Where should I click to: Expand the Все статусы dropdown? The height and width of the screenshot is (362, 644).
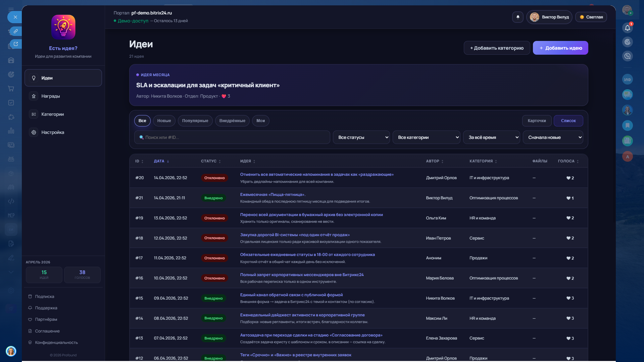click(361, 138)
